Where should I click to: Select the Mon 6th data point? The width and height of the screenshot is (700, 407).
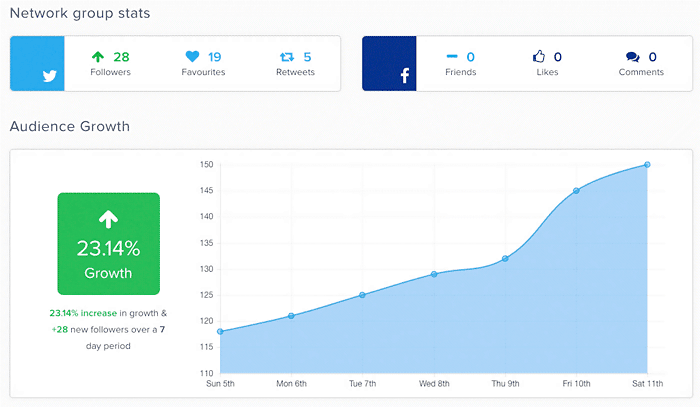point(291,316)
